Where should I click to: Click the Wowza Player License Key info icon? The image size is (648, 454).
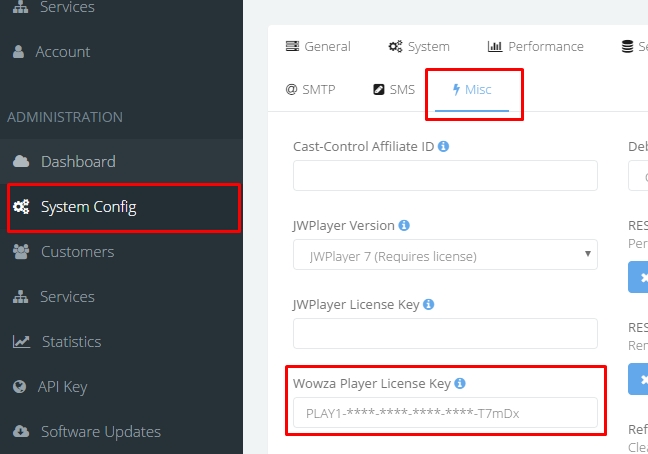[460, 383]
